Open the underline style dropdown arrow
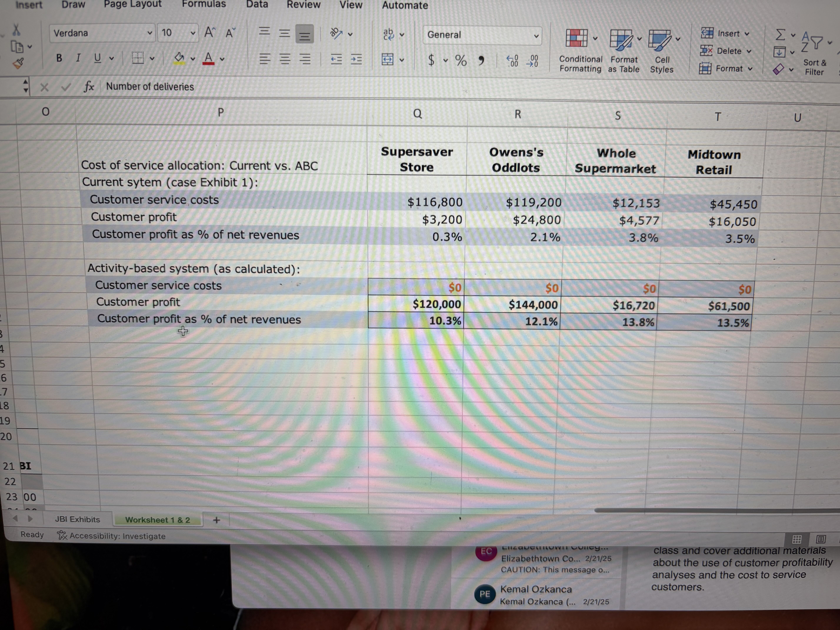This screenshot has height=630, width=840. (x=112, y=59)
